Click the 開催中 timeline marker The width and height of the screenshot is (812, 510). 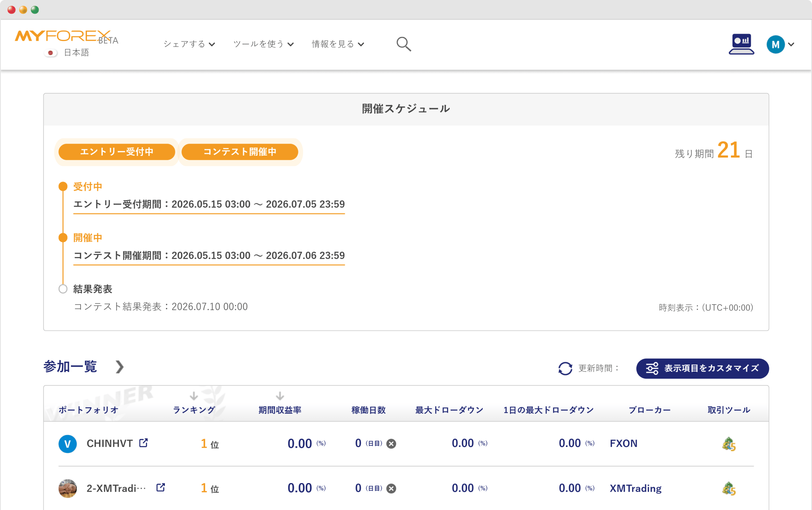coord(63,238)
